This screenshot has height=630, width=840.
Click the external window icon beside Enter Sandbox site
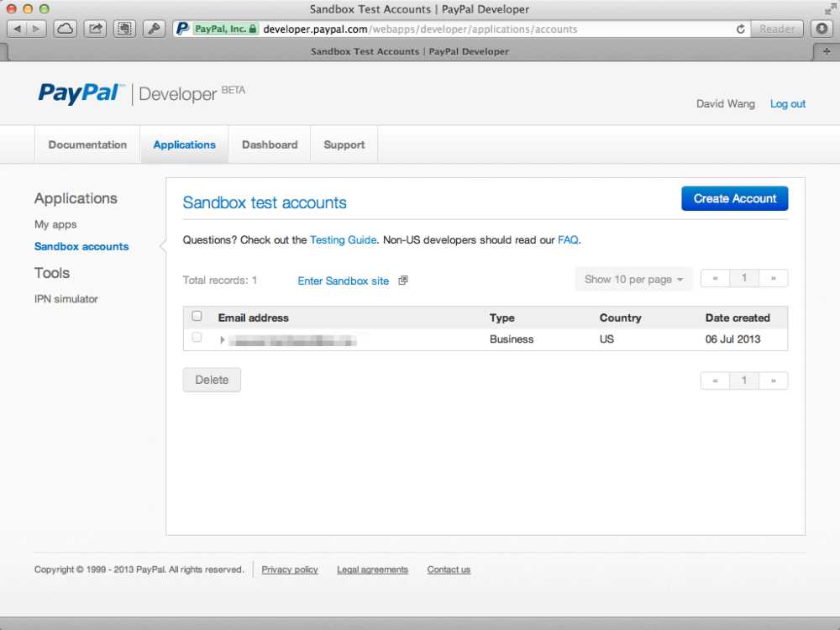pos(403,281)
